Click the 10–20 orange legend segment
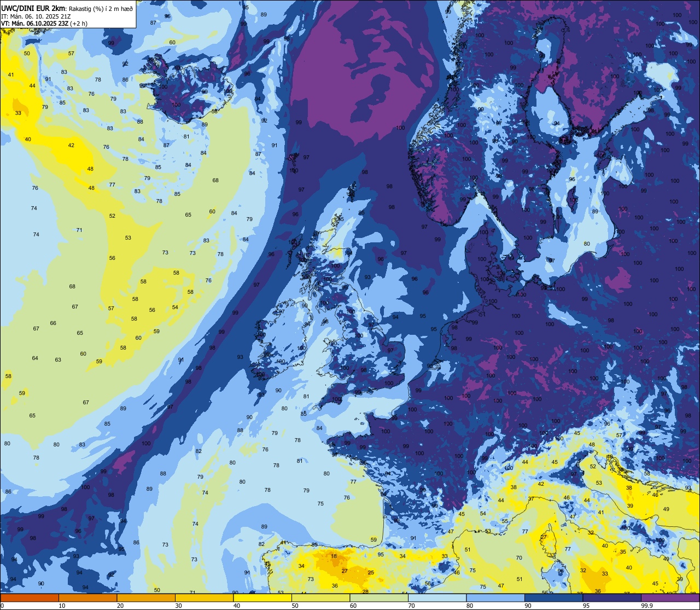The width and height of the screenshot is (700, 610). [87, 597]
